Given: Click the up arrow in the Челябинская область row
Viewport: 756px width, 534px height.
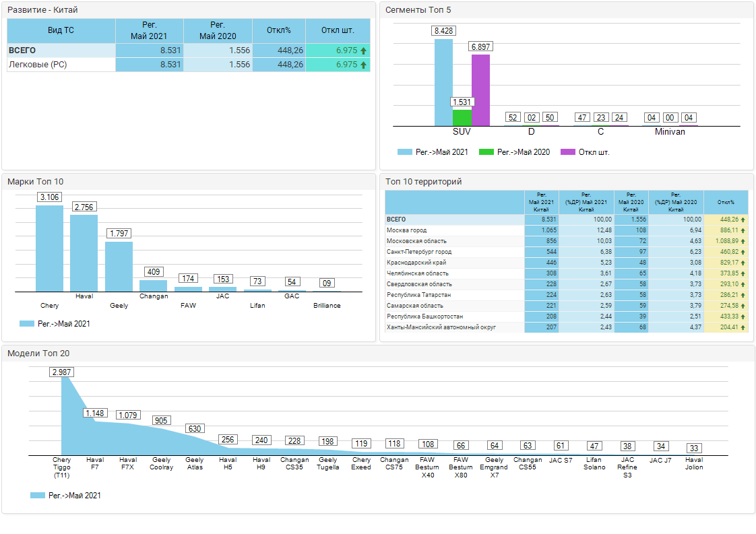Looking at the screenshot, I should pos(743,274).
